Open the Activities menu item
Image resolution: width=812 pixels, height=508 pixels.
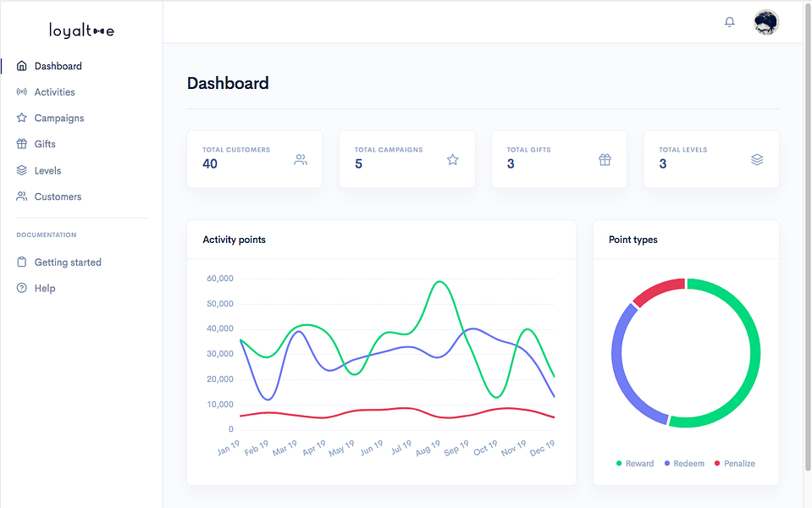pos(54,92)
